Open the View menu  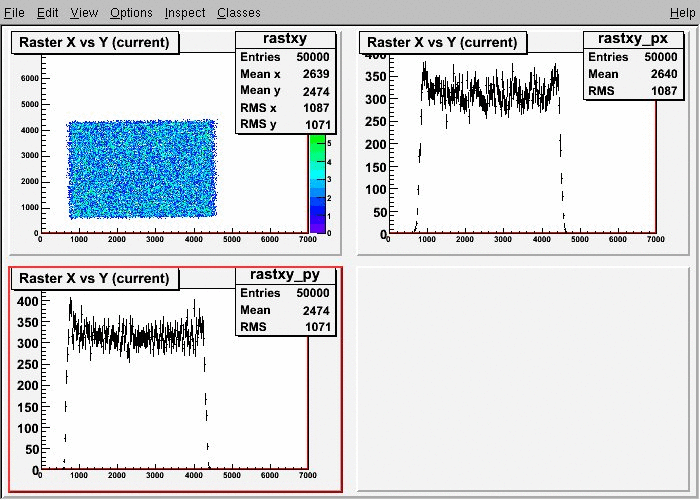(84, 13)
